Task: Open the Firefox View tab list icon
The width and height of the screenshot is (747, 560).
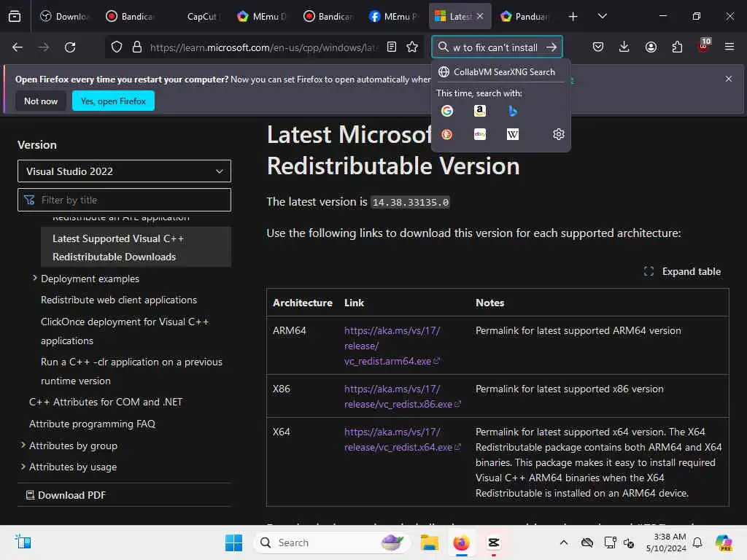Action: coord(15,17)
